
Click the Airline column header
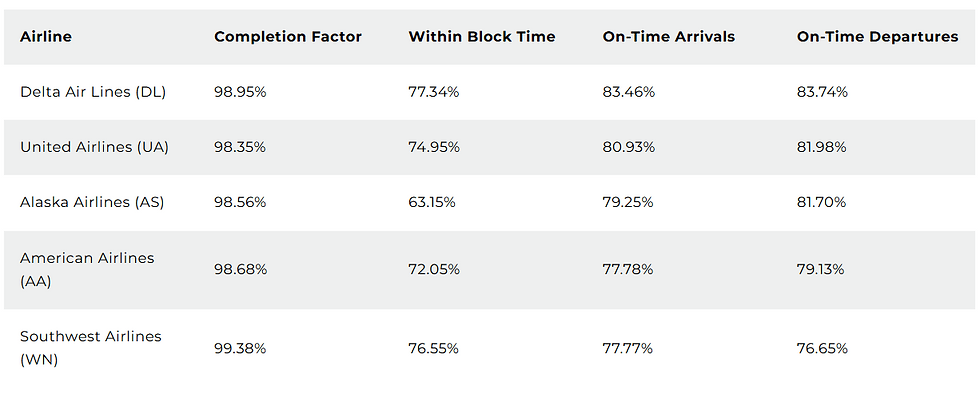[x=46, y=37]
